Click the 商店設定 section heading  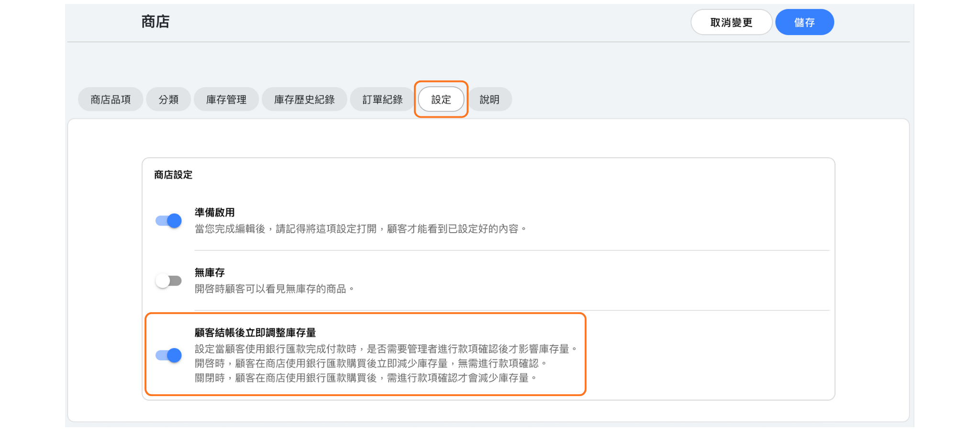(x=173, y=175)
